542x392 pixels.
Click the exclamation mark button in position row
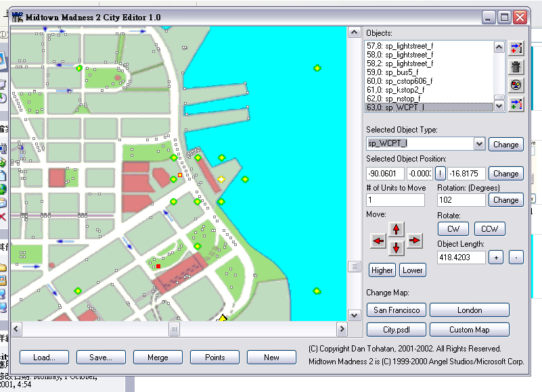click(440, 174)
